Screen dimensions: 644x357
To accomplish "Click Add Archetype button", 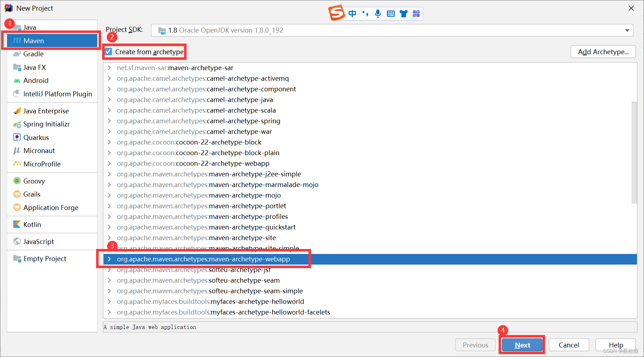I will click(603, 52).
